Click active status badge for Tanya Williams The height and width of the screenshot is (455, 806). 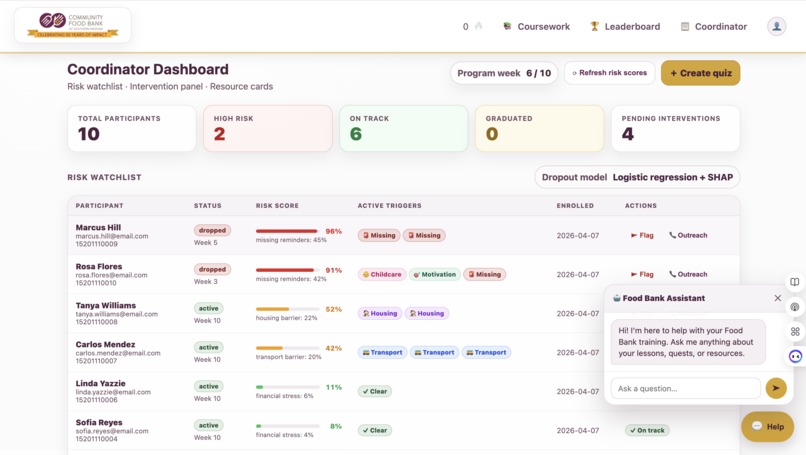pyautogui.click(x=208, y=308)
